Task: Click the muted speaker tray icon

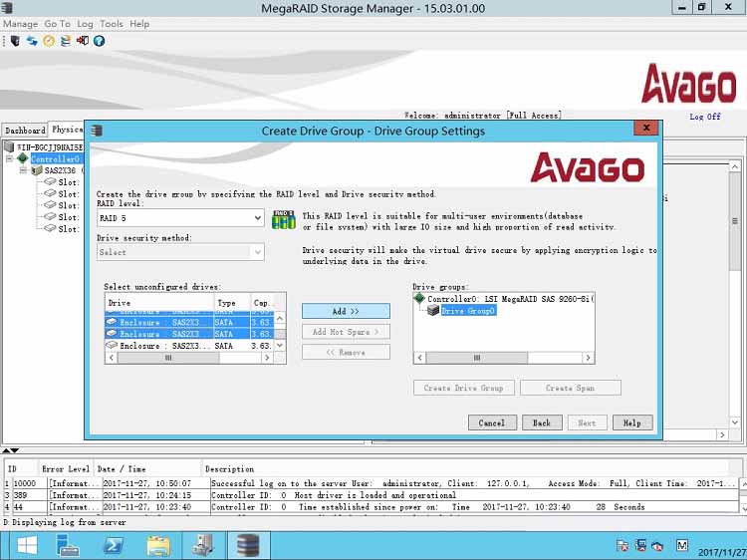Action: pos(657,546)
